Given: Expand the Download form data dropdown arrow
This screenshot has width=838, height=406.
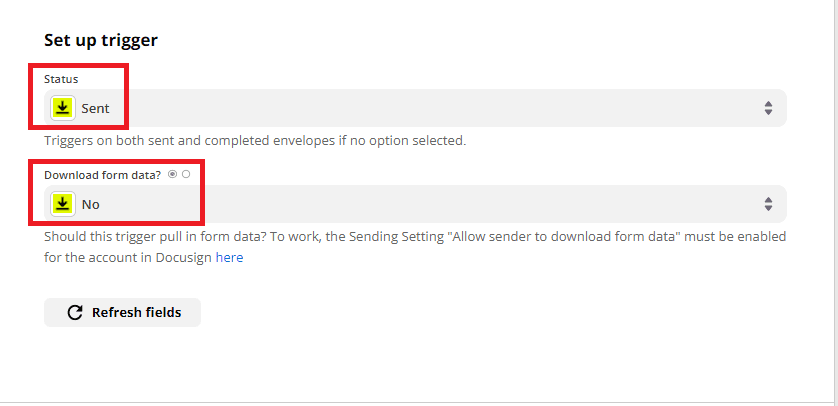Looking at the screenshot, I should (768, 204).
